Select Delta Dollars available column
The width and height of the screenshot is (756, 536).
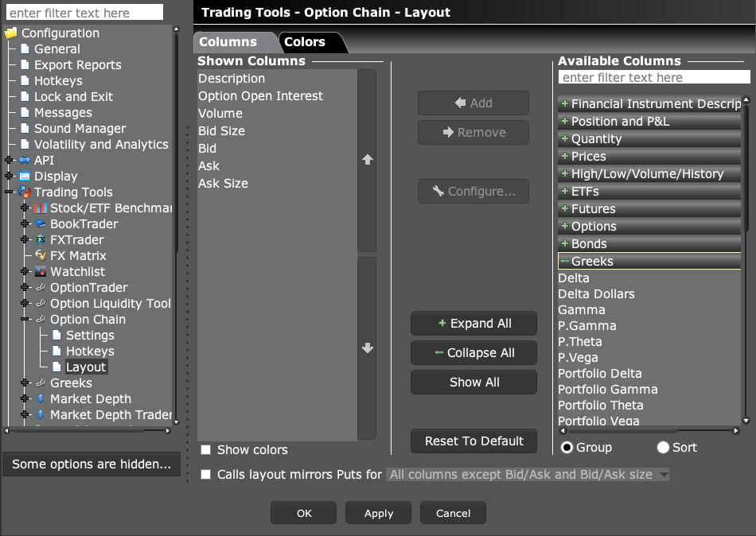coord(596,294)
